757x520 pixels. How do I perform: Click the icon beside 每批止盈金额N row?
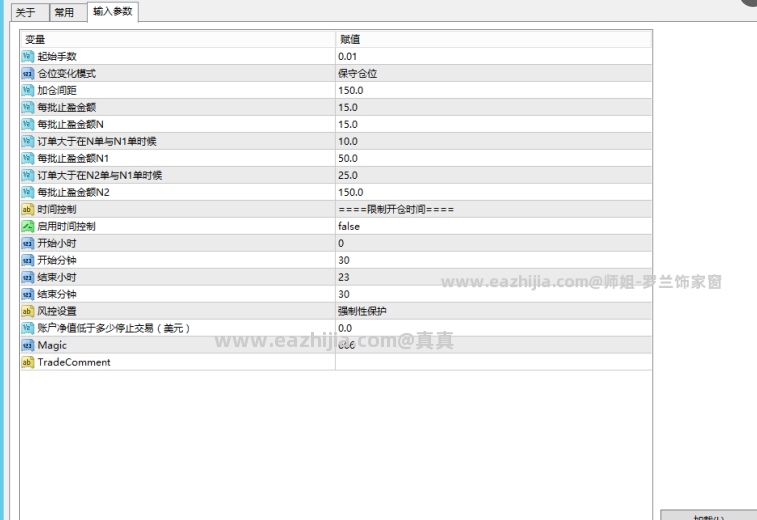click(x=28, y=125)
